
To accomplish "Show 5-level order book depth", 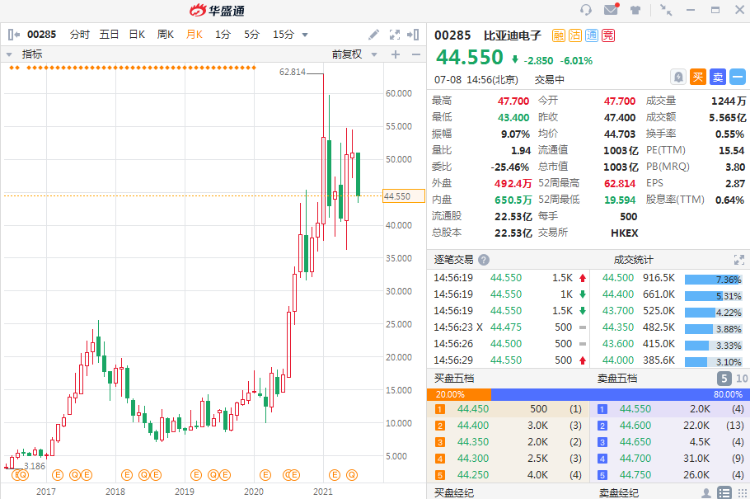I will point(724,378).
